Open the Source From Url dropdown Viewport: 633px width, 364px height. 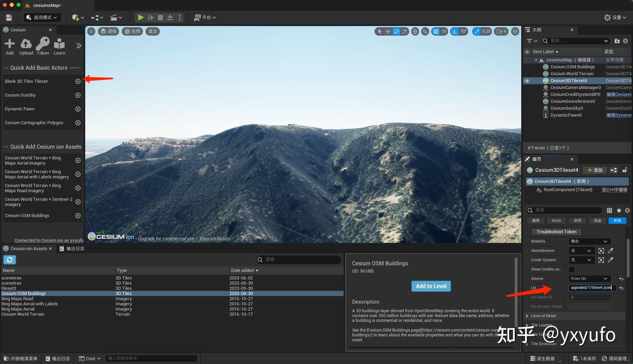589,279
